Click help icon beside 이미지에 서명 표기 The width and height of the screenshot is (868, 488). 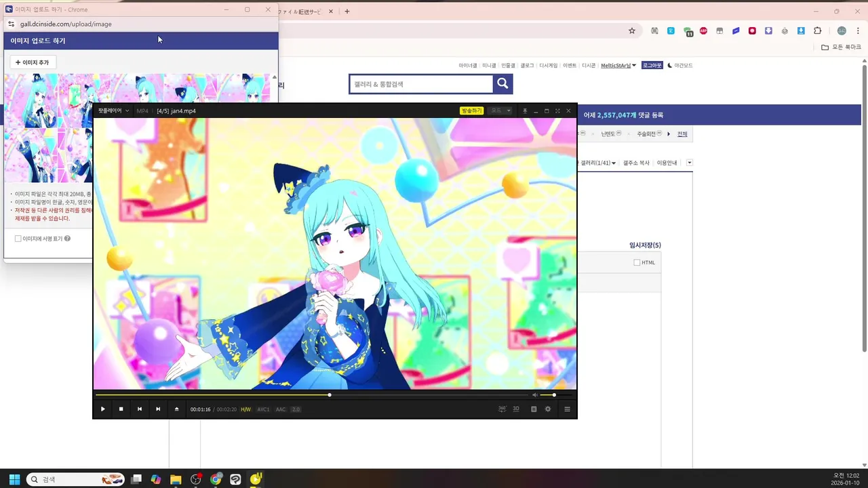point(67,239)
